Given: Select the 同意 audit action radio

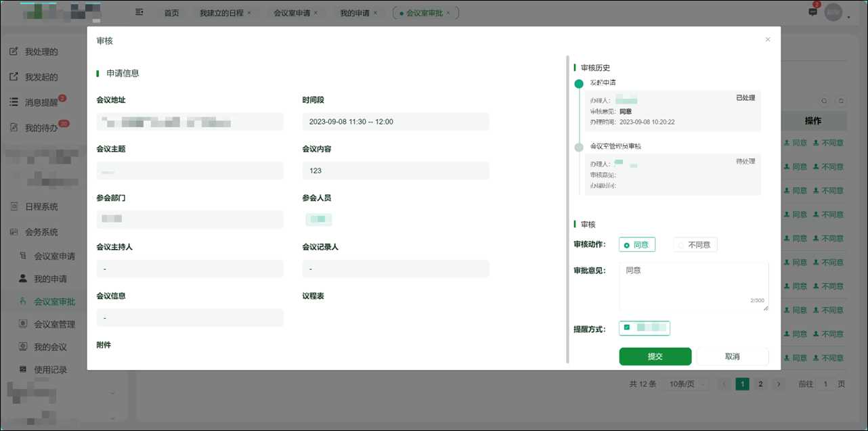Looking at the screenshot, I should point(636,244).
